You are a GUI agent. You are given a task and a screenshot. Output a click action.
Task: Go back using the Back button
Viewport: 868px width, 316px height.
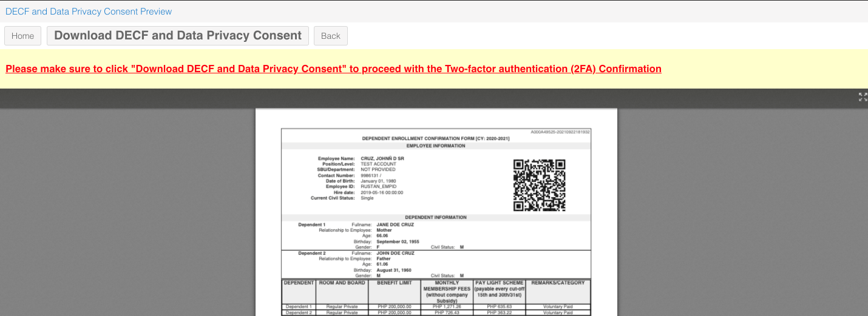(330, 36)
